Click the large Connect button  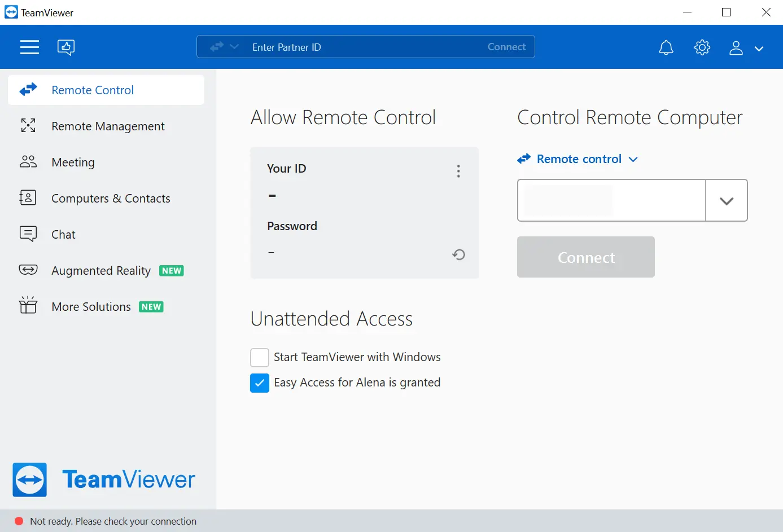point(586,257)
